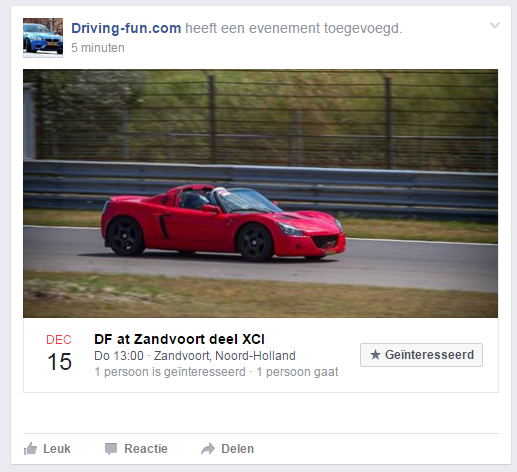The image size is (517, 472).
Task: Click the Zandvoort, Noord-Holland location text
Action: point(225,356)
